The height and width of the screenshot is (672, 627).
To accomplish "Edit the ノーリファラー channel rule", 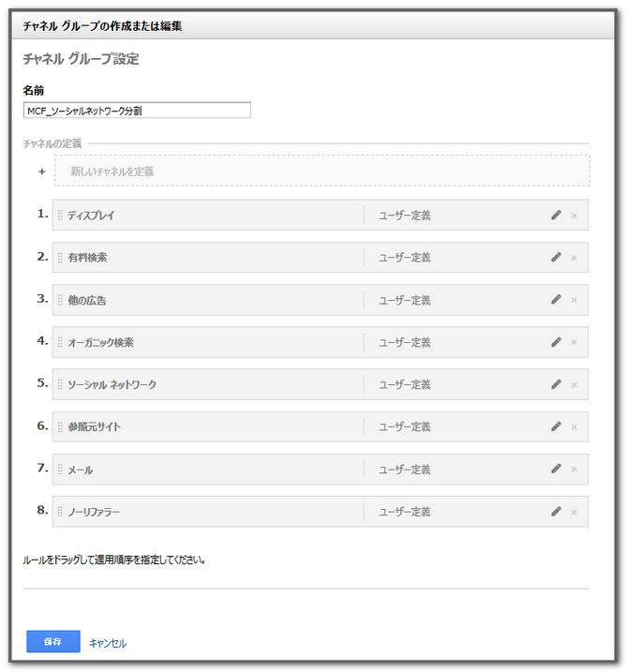I will (556, 511).
